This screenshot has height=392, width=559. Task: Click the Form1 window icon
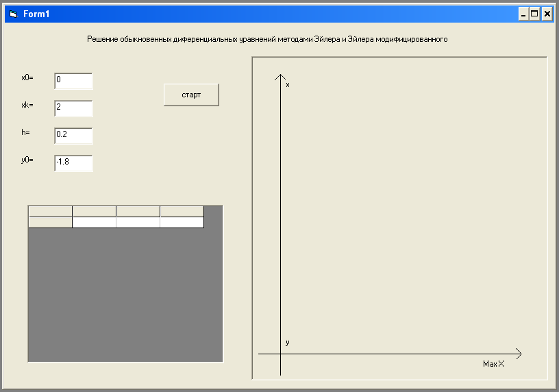(13, 14)
